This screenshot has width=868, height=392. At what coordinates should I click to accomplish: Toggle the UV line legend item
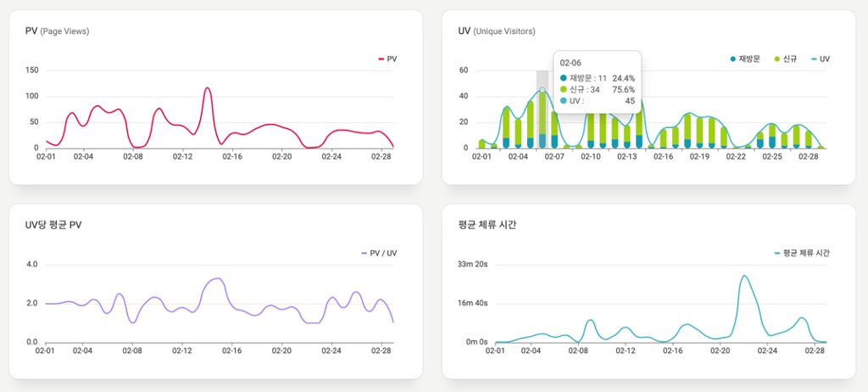coord(820,59)
